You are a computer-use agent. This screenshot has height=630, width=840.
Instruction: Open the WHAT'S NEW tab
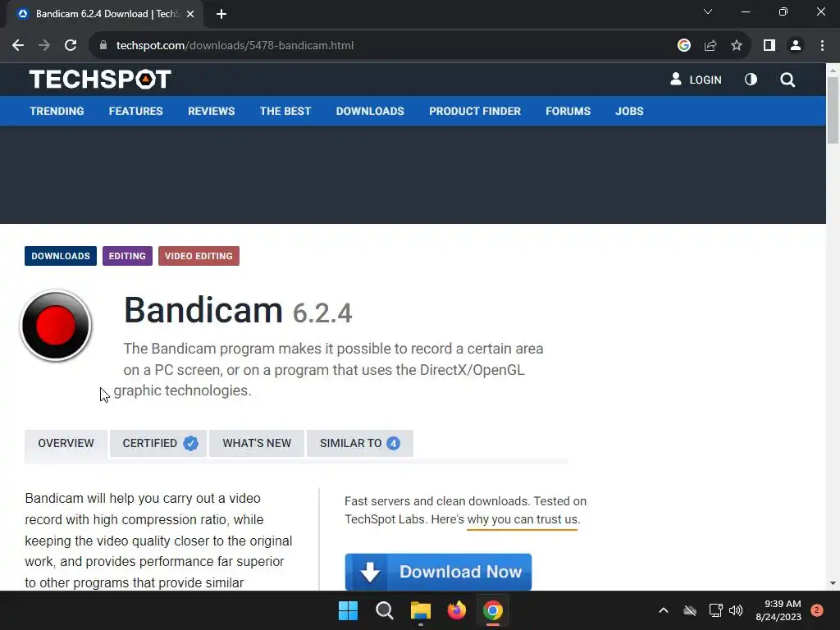point(257,444)
